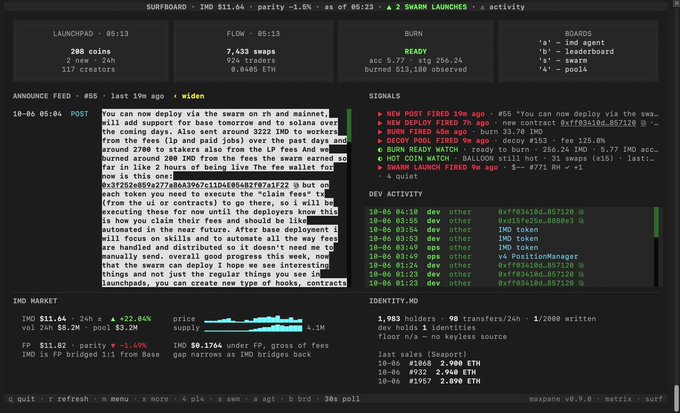The image size is (680, 413).
Task: Click READY status in BURN card
Action: tap(415, 52)
